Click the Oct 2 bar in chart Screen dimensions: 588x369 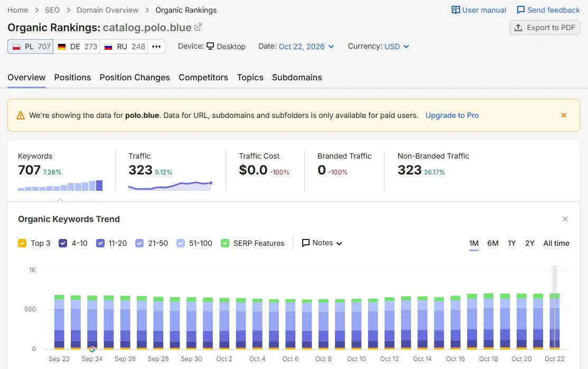(224, 324)
